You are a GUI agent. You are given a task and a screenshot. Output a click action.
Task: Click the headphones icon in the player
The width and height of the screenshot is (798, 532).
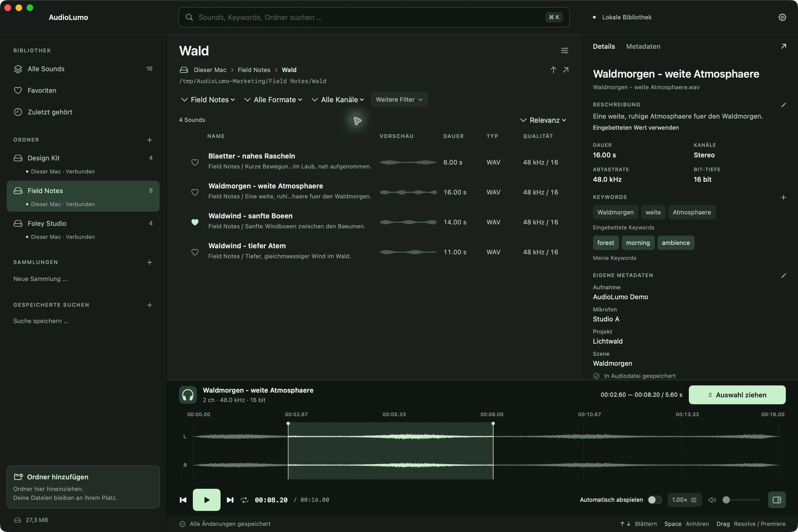[188, 395]
